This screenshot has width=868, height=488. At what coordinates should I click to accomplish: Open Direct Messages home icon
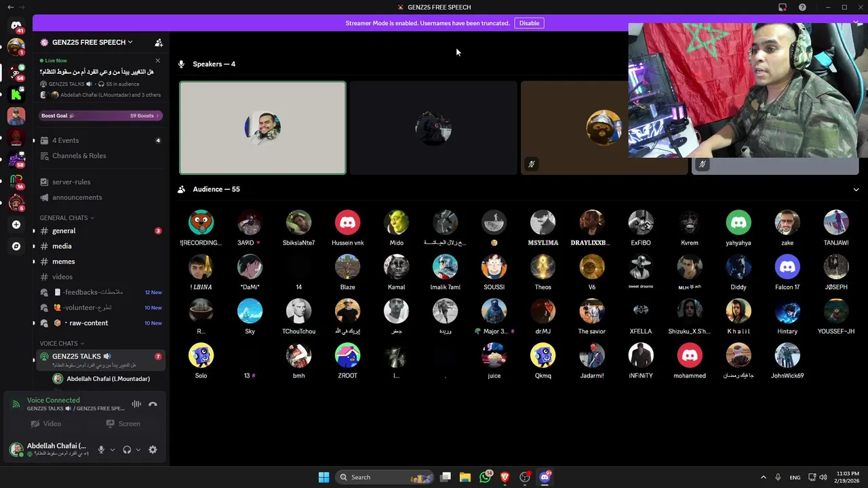pyautogui.click(x=16, y=26)
